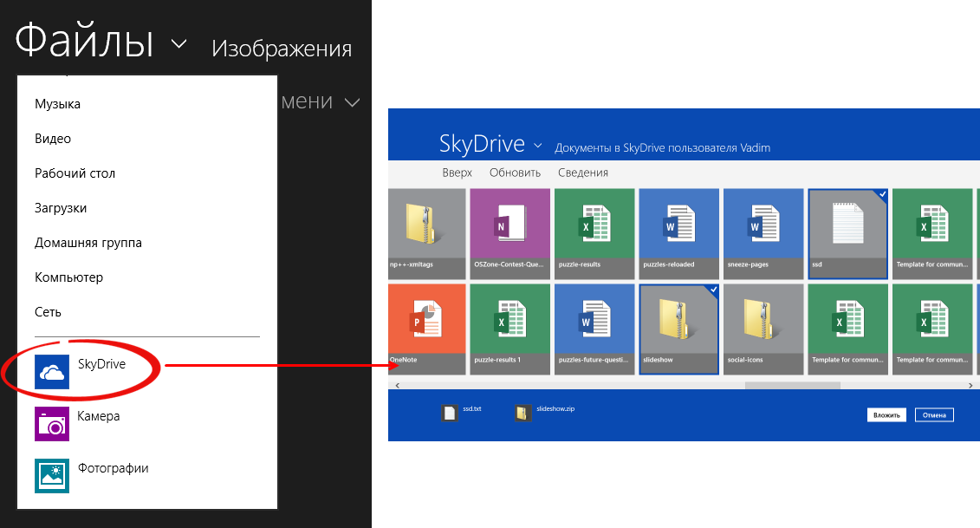Image resolution: width=980 pixels, height=528 pixels.
Task: Choose Компьютер in the locations menu
Action: coord(68,277)
